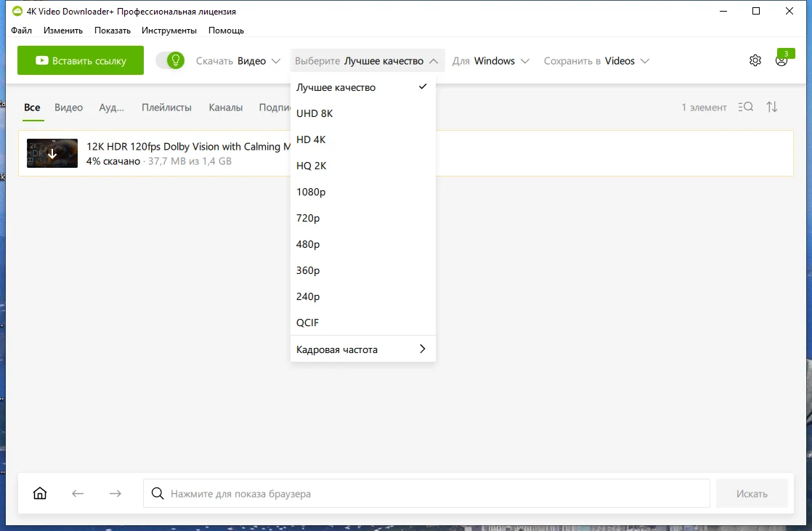Go to browser home icon
Viewport: 812px width, 531px height.
(x=40, y=493)
